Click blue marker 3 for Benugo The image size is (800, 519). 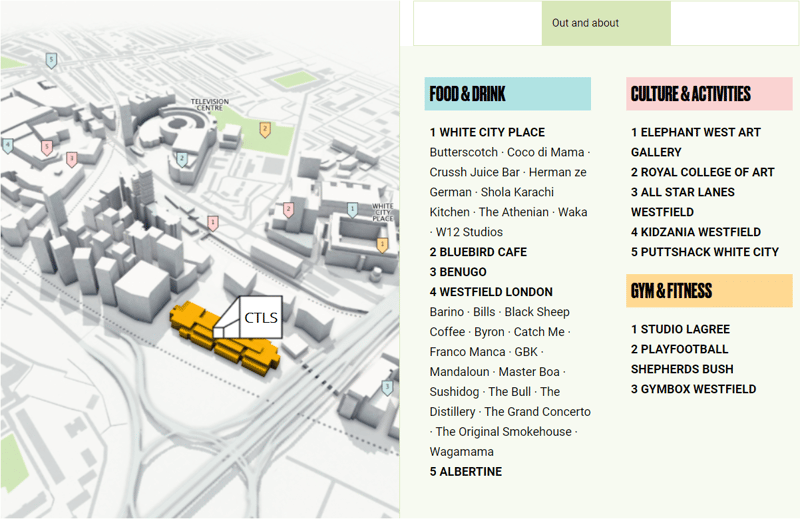tap(387, 387)
